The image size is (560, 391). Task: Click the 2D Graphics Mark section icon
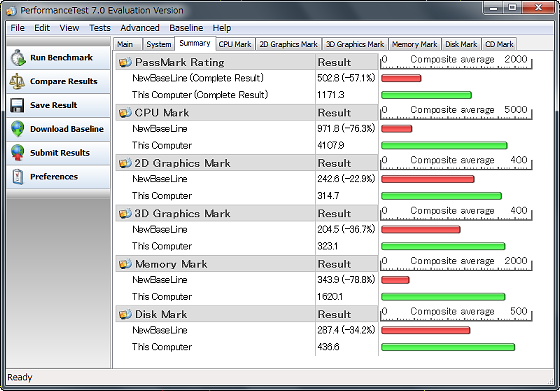[x=125, y=163]
